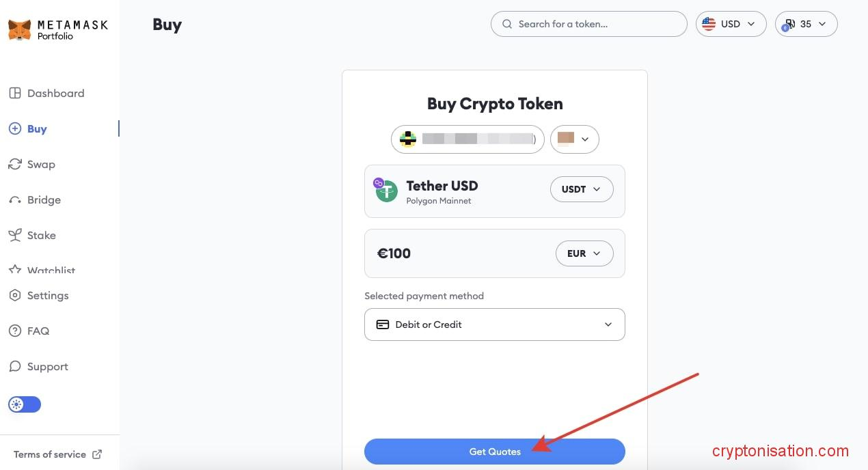Click the Search for a token field
This screenshot has height=470, width=868.
click(x=588, y=24)
